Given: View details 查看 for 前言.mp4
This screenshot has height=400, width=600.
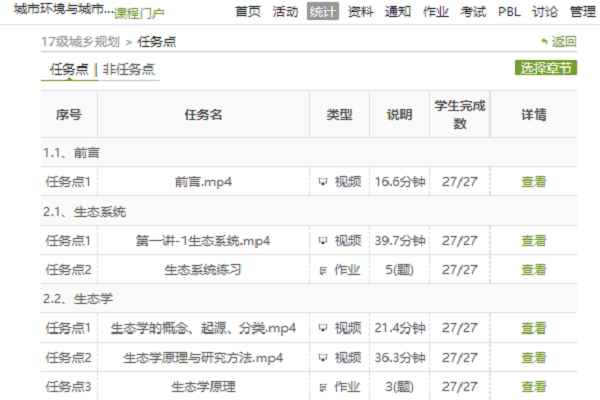Looking at the screenshot, I should pos(534,182).
